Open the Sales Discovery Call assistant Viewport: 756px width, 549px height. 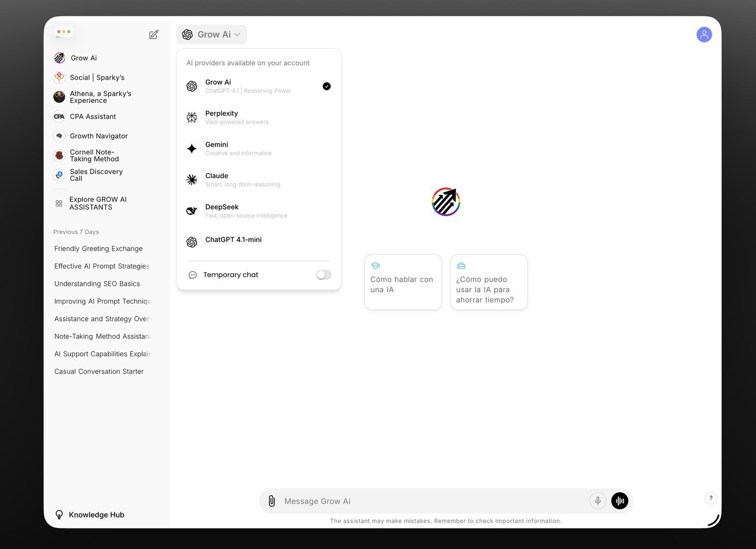coord(88,175)
